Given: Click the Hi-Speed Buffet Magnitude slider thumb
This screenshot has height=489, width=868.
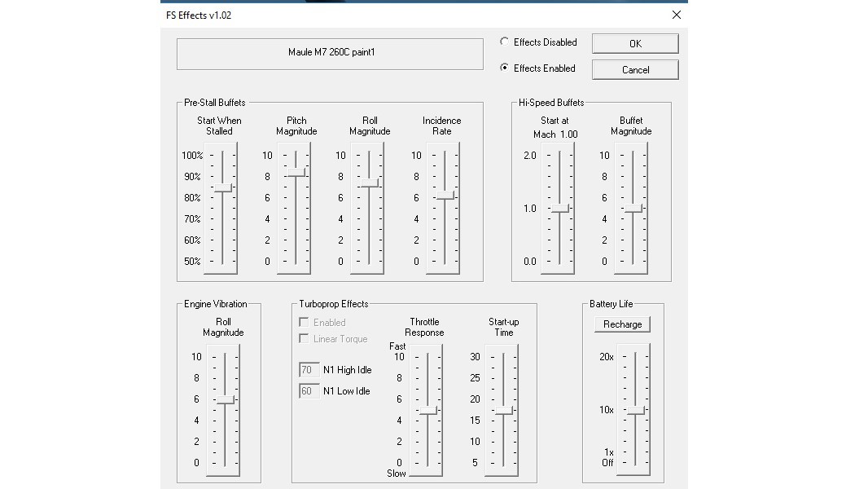Looking at the screenshot, I should point(633,208).
